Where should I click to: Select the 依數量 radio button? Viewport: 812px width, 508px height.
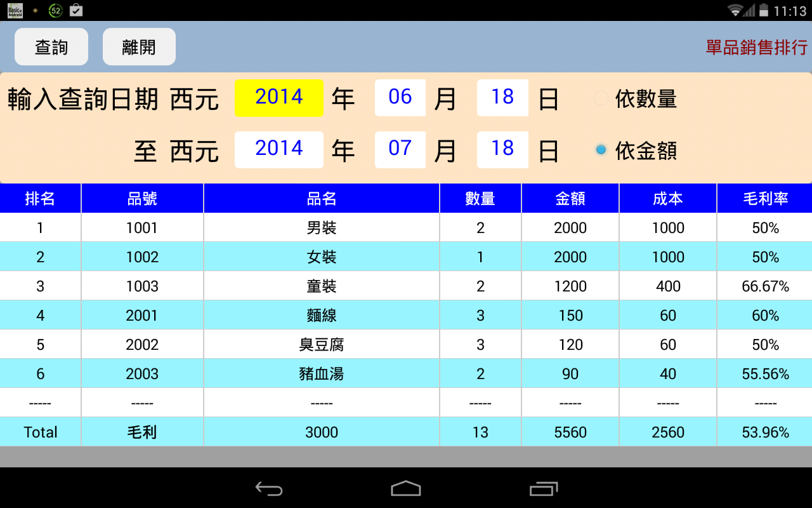[x=601, y=98]
